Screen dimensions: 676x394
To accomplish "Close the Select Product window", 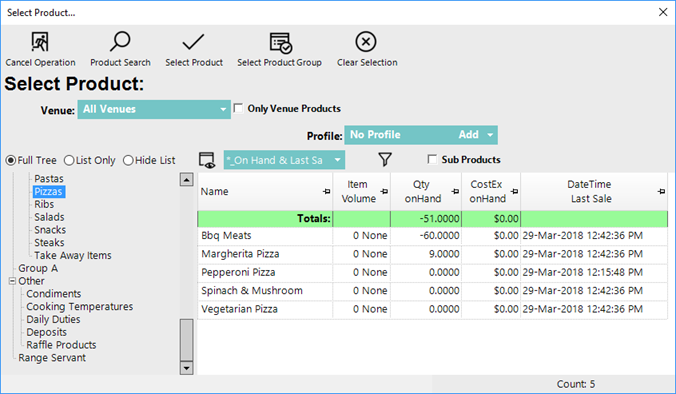I will pyautogui.click(x=663, y=12).
